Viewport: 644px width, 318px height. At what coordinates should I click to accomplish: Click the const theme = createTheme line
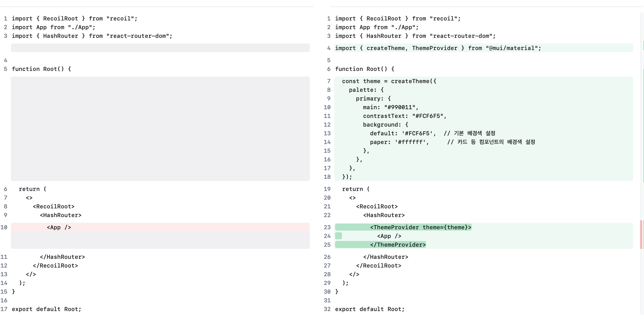tap(389, 81)
